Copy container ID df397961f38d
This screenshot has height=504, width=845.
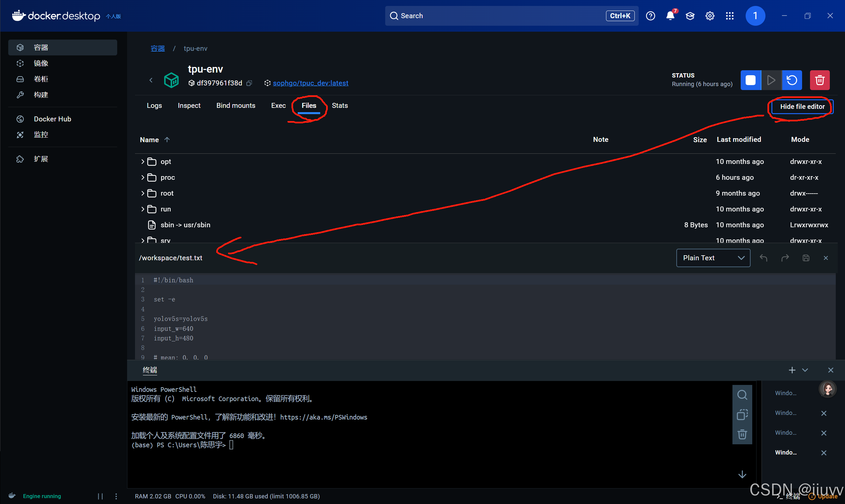pyautogui.click(x=249, y=83)
